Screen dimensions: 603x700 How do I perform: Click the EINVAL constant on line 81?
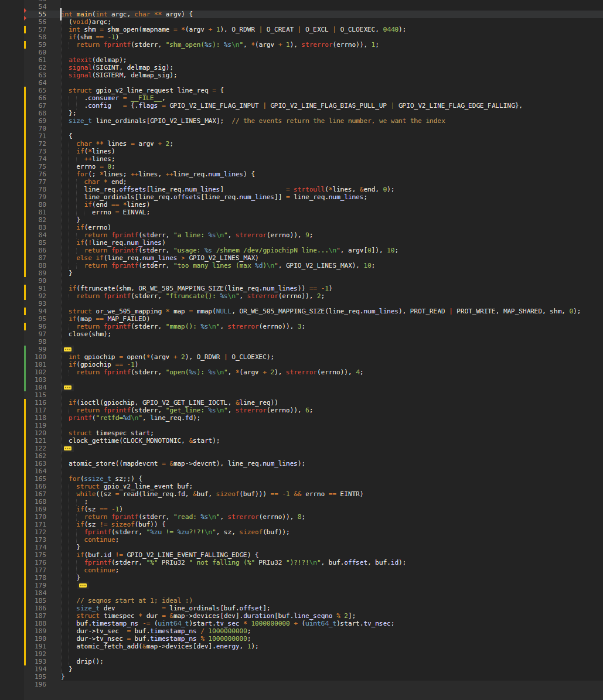pyautogui.click(x=136, y=212)
